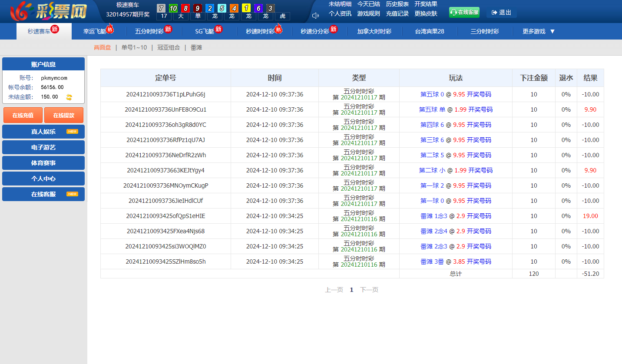Click the 在线充值 button
The height and width of the screenshot is (364, 622).
pos(23,115)
